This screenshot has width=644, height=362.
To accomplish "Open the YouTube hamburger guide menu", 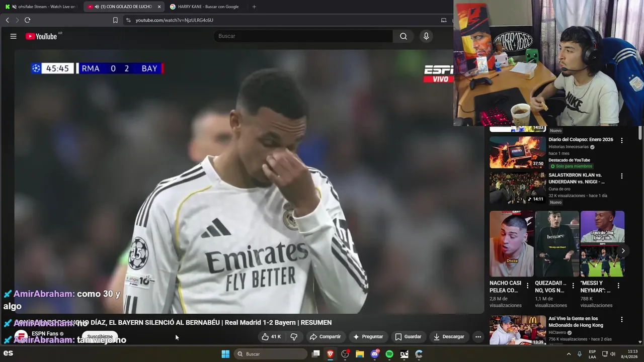I will [x=14, y=36].
